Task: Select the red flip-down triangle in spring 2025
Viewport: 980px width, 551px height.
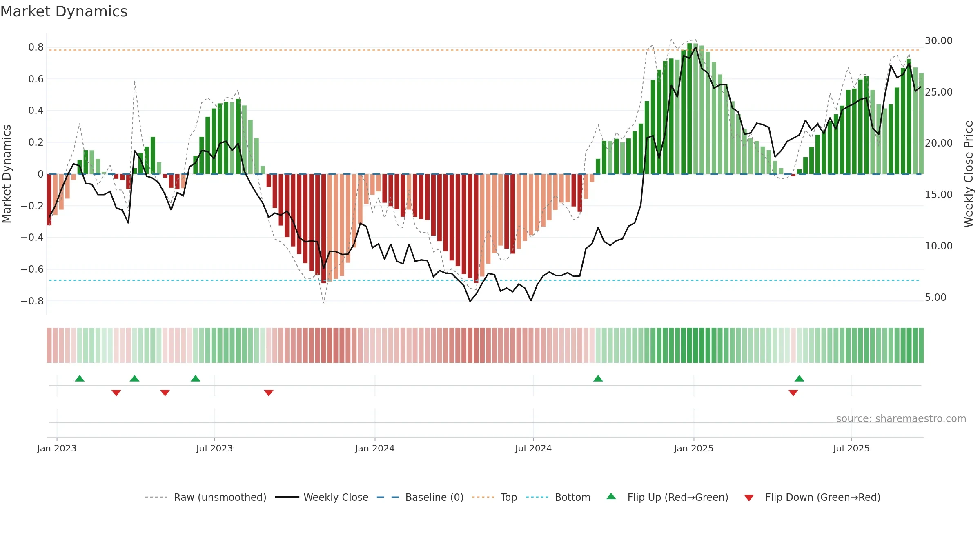Action: click(793, 393)
